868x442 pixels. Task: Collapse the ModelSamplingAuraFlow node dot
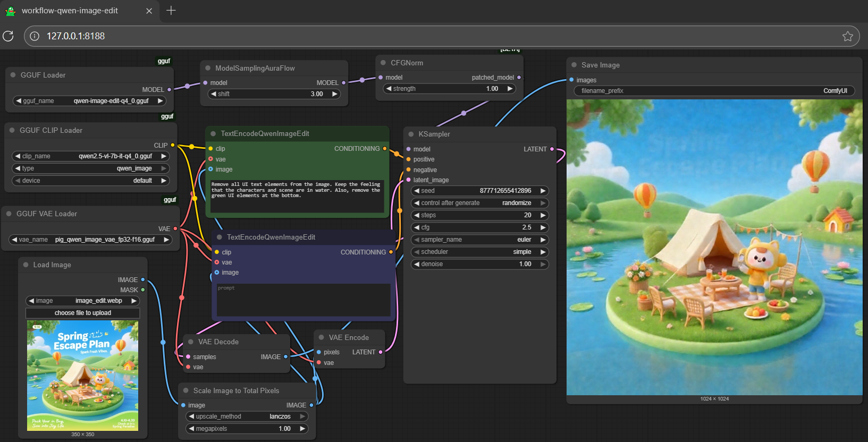pos(208,68)
